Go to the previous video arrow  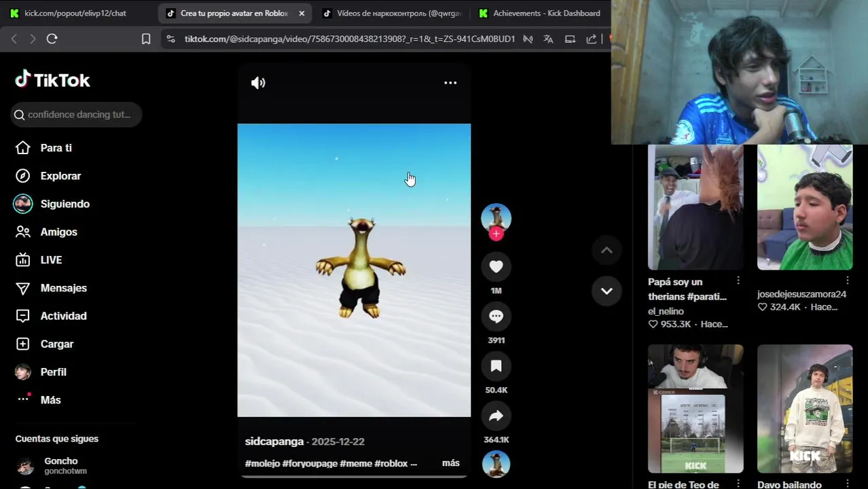(x=607, y=251)
